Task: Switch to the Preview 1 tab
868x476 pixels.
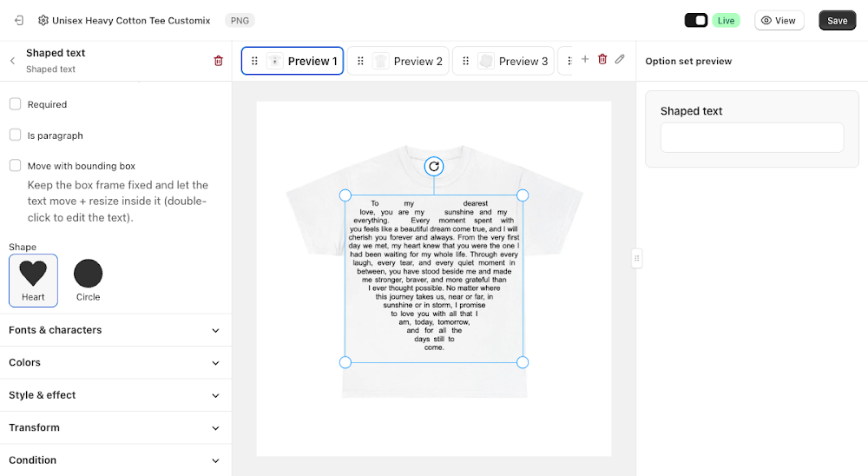Action: pyautogui.click(x=293, y=61)
